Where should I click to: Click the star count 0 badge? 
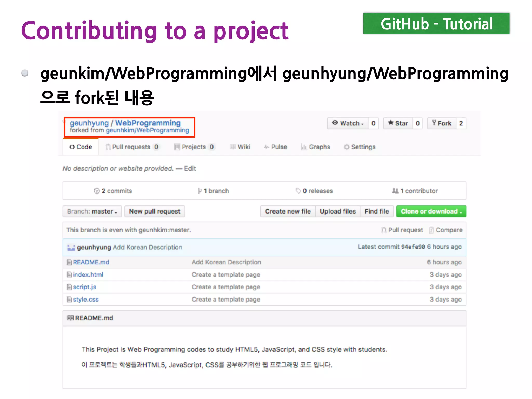coord(417,123)
